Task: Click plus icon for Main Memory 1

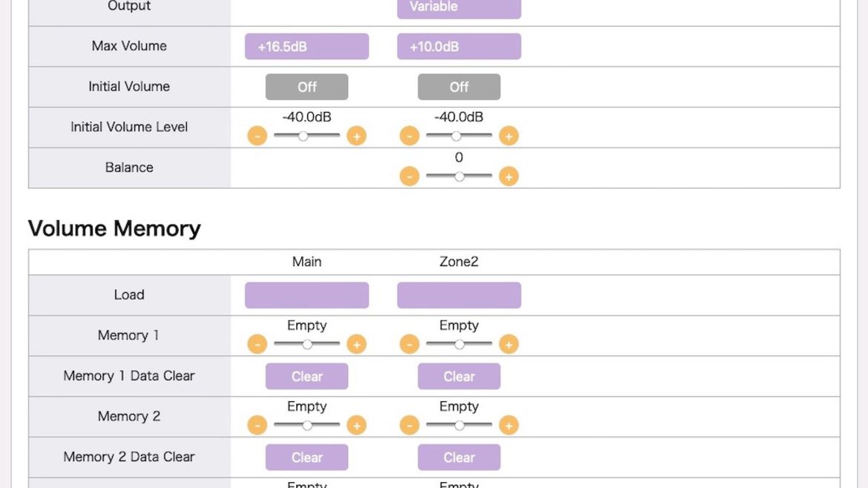Action: pos(357,344)
